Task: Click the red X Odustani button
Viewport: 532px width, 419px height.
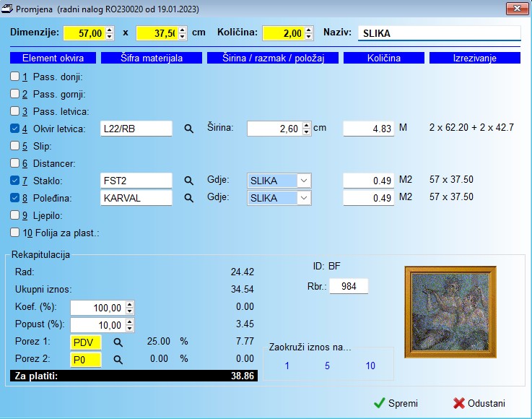Action: pos(479,403)
